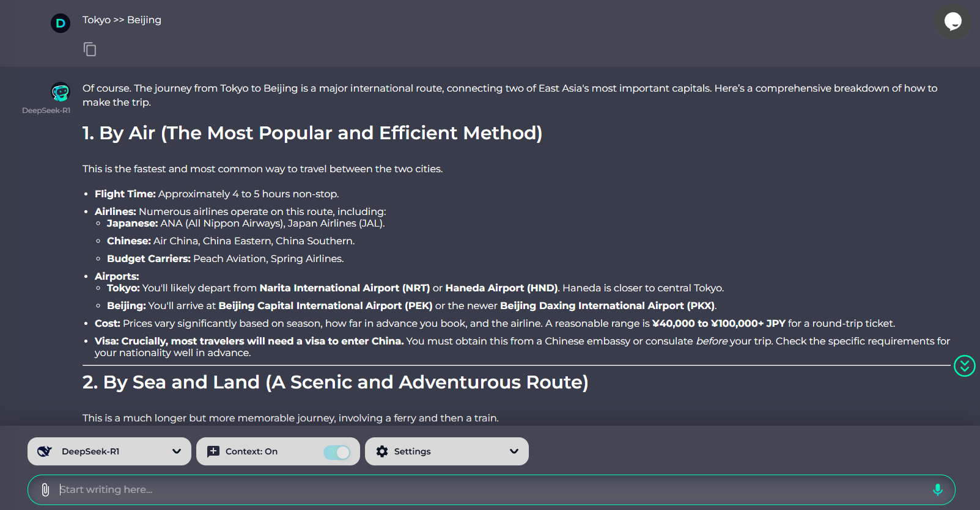Click the 'Chinese:' airlines line

point(230,241)
